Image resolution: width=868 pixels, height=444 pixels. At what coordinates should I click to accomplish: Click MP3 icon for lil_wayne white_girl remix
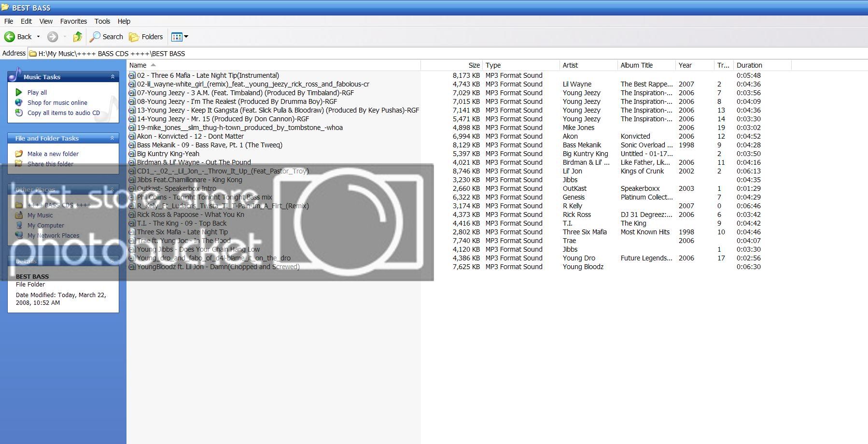[132, 84]
